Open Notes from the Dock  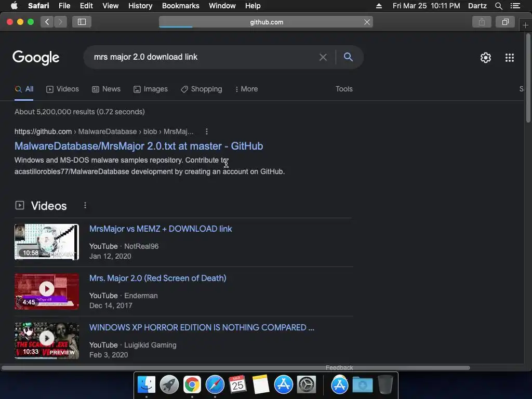pos(261,384)
